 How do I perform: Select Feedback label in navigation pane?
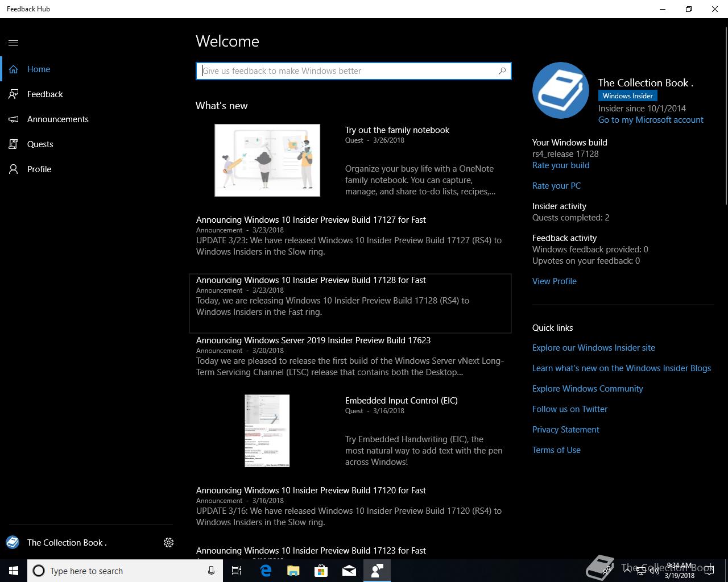45,94
